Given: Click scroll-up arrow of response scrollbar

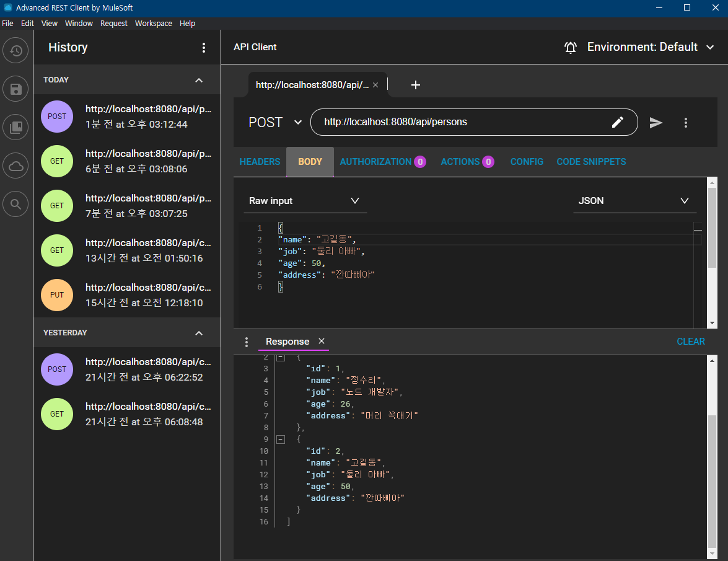Looking at the screenshot, I should click(712, 360).
